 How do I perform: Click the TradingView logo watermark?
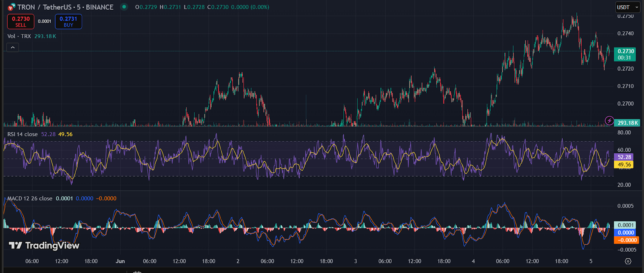coord(44,245)
